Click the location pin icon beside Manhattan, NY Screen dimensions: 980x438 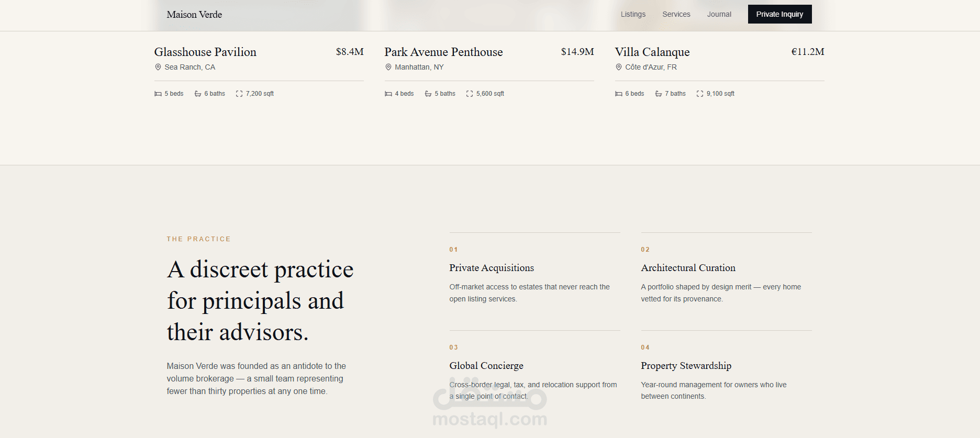tap(388, 67)
